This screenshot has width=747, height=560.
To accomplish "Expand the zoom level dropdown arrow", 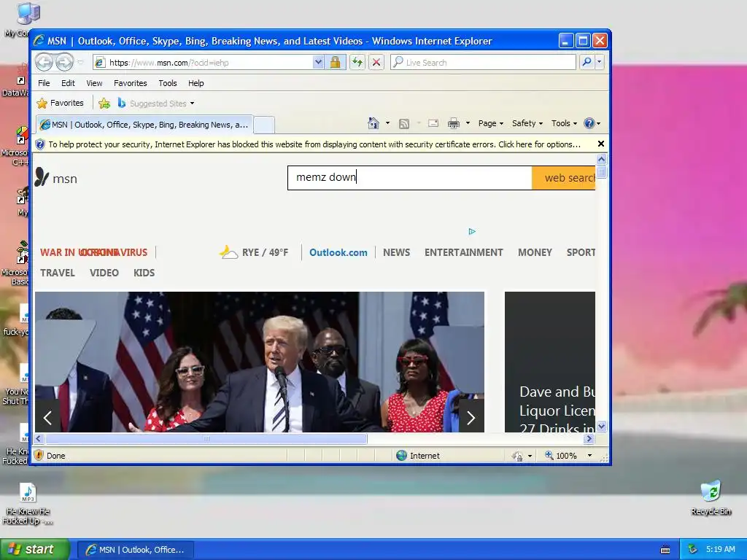I will [x=589, y=456].
